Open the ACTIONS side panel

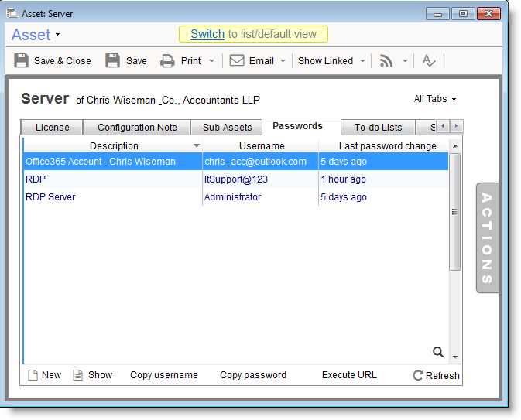tap(487, 237)
